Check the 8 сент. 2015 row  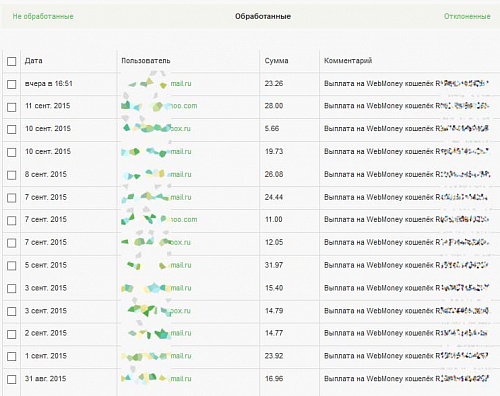coord(12,175)
